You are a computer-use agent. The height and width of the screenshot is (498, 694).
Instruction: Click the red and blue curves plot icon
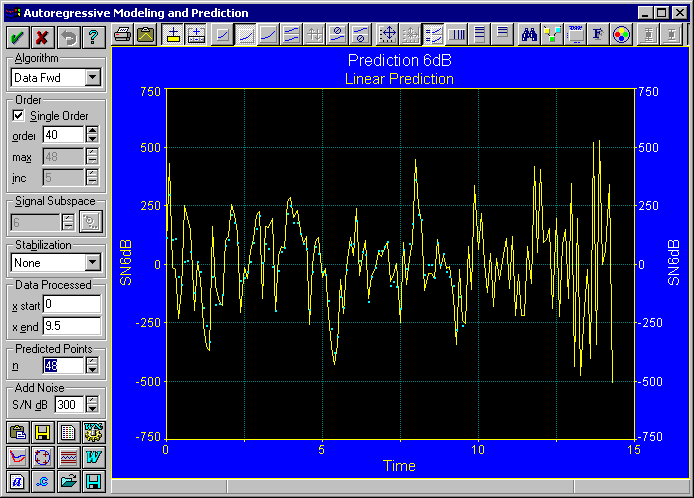pos(18,457)
